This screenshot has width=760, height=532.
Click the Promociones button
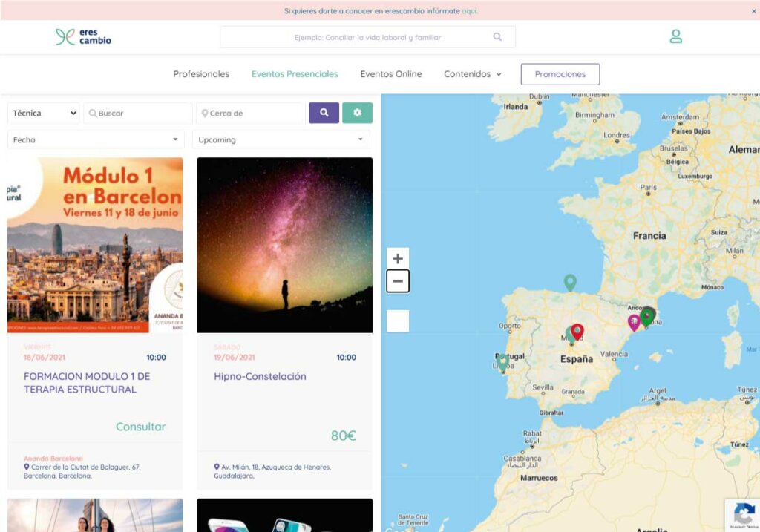(560, 74)
